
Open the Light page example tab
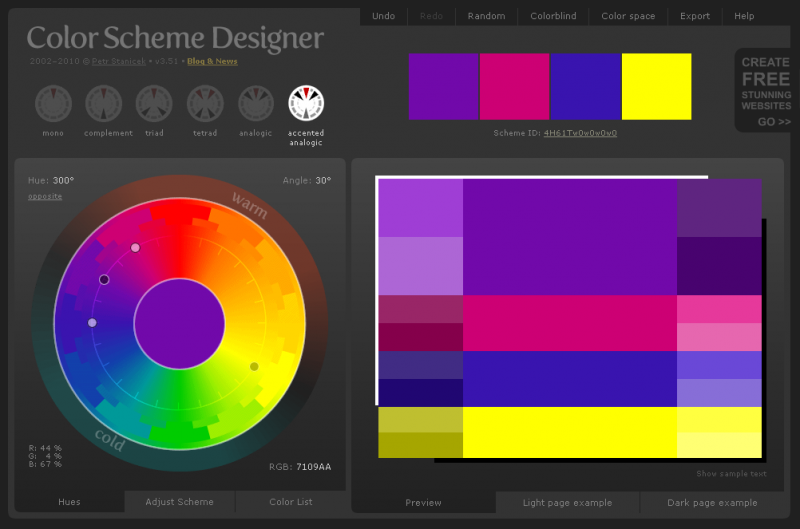[567, 502]
